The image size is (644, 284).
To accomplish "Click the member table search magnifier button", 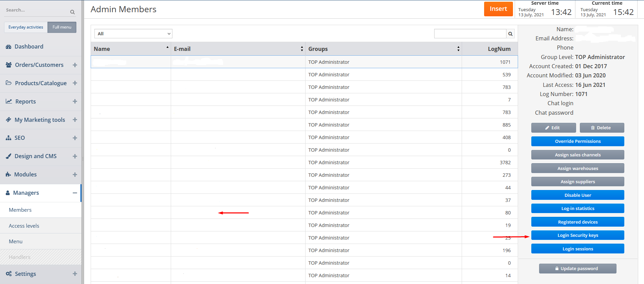I will point(510,34).
